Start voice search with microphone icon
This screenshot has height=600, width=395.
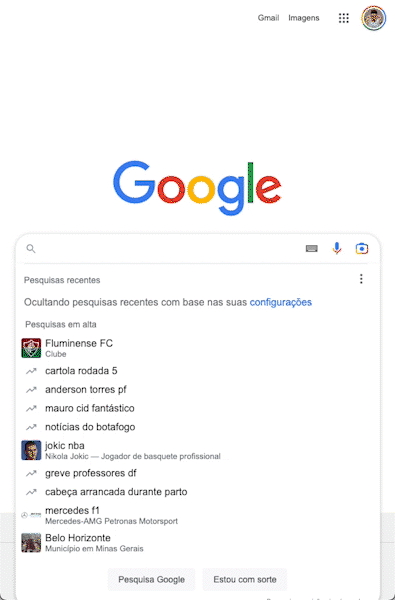coord(336,249)
